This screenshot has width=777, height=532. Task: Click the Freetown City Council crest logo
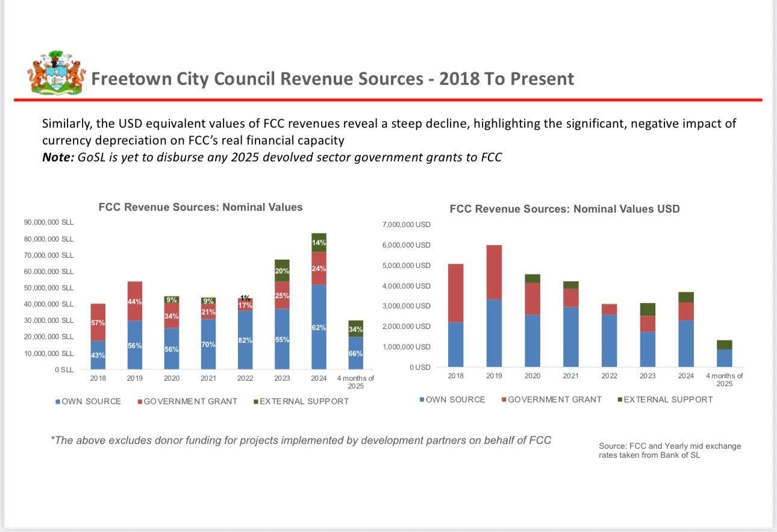pyautogui.click(x=57, y=72)
